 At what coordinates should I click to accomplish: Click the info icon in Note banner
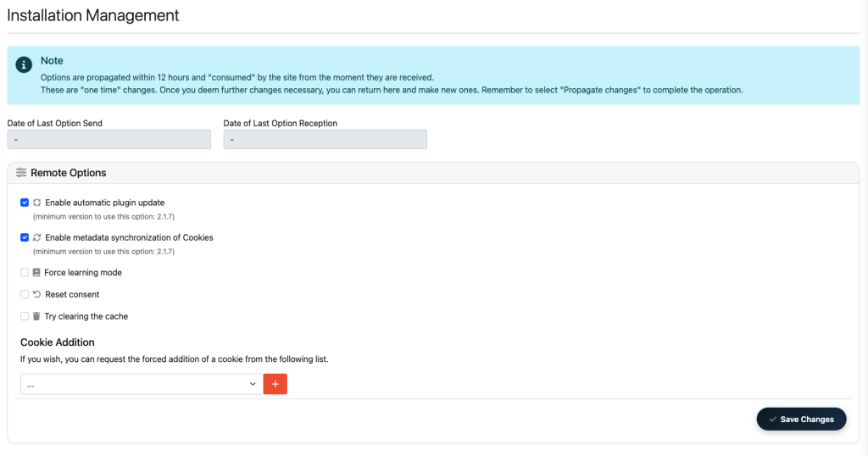[x=25, y=64]
